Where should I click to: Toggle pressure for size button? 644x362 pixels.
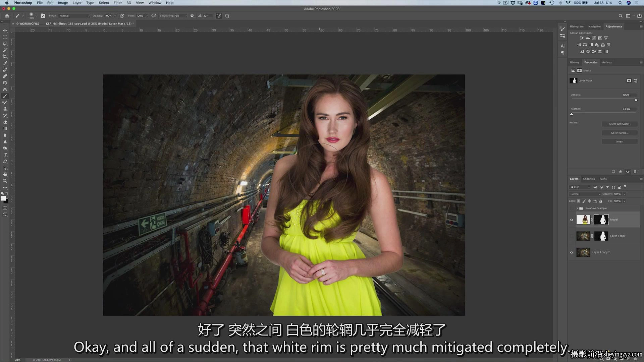tap(219, 16)
